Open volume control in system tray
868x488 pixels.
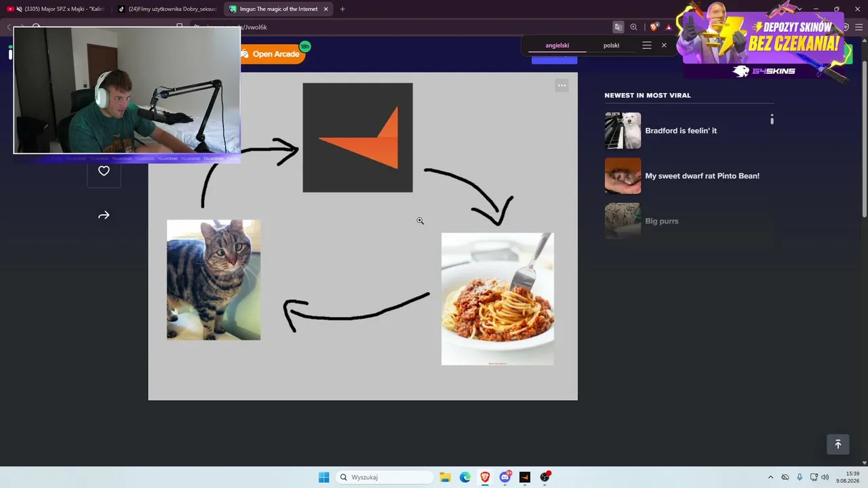825,477
